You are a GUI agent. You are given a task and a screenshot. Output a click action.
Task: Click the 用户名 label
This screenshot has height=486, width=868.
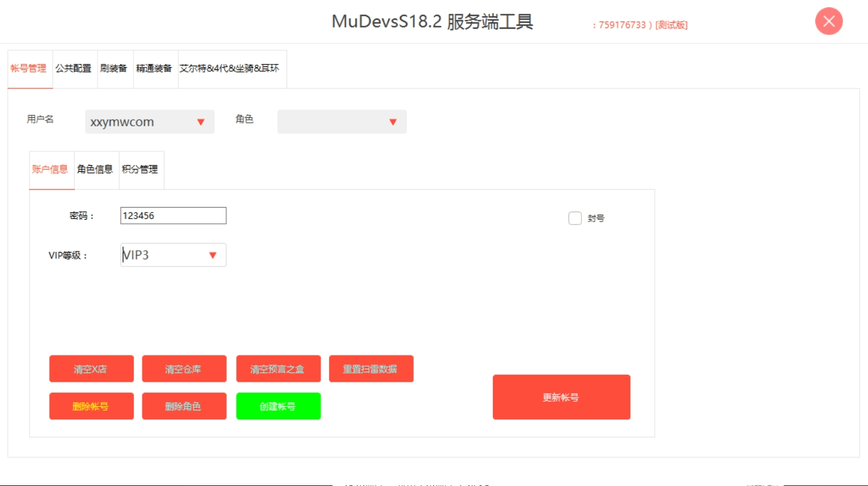click(x=40, y=119)
